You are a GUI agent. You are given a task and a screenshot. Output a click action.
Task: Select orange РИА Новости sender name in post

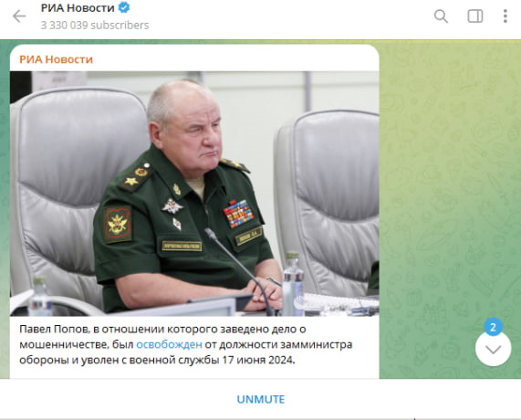(56, 59)
